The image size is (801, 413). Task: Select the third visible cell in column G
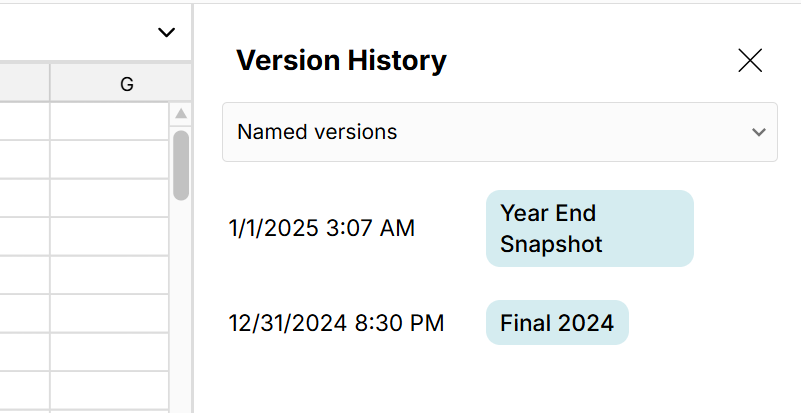[109, 198]
